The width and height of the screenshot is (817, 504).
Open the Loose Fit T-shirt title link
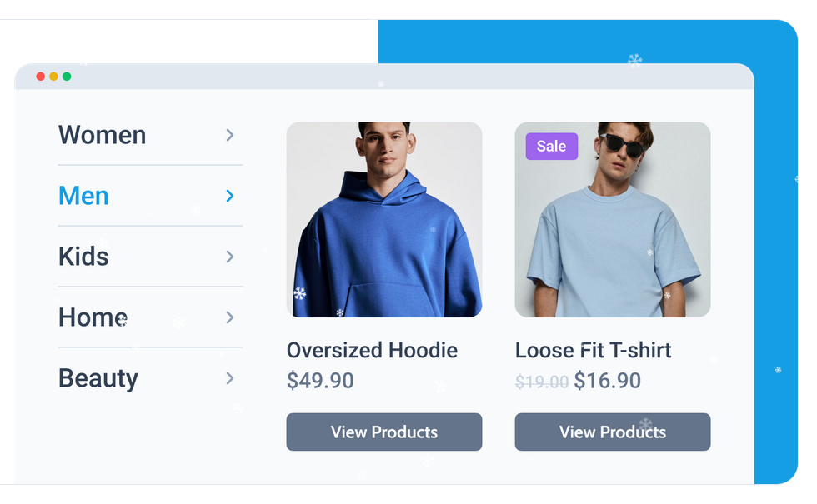click(x=593, y=350)
